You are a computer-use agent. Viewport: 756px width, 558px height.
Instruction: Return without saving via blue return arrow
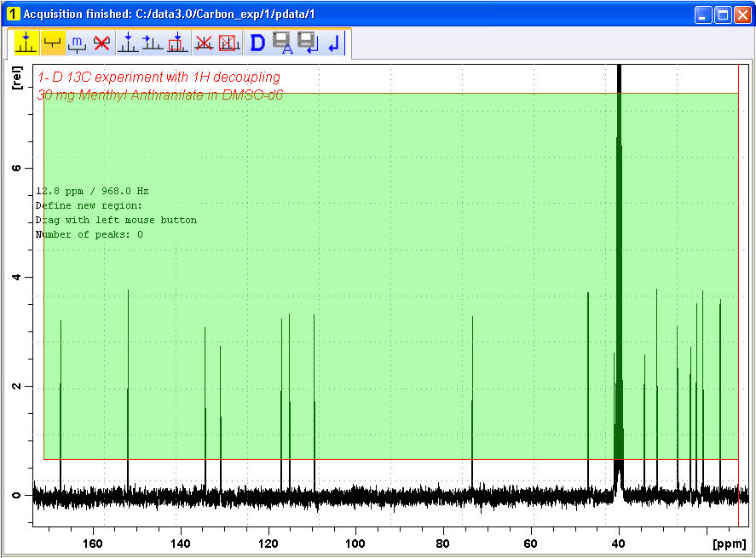(334, 43)
